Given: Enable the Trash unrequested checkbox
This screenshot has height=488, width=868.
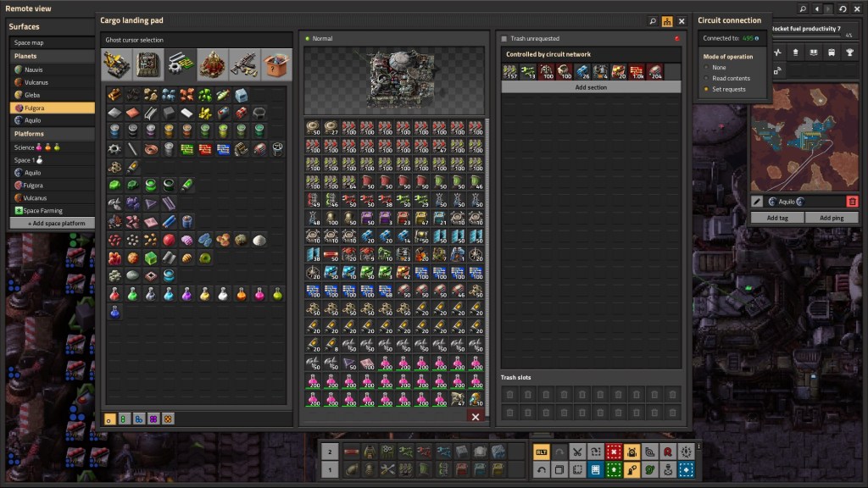Looking at the screenshot, I should pyautogui.click(x=504, y=39).
